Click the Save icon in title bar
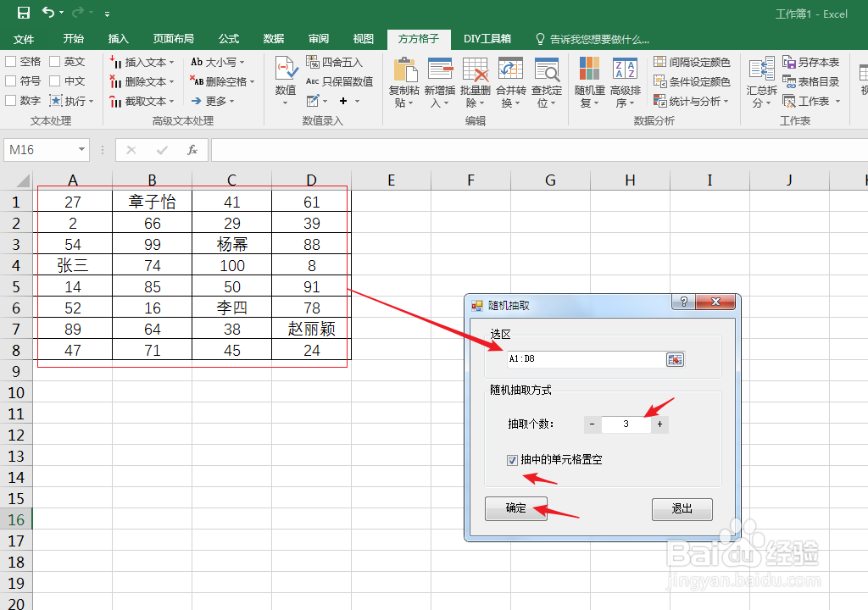 [23, 13]
